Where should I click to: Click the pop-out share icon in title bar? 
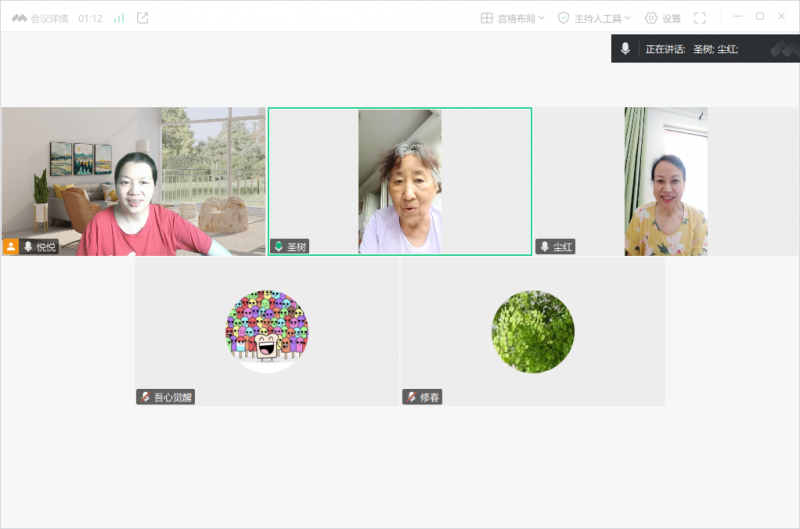tap(142, 18)
